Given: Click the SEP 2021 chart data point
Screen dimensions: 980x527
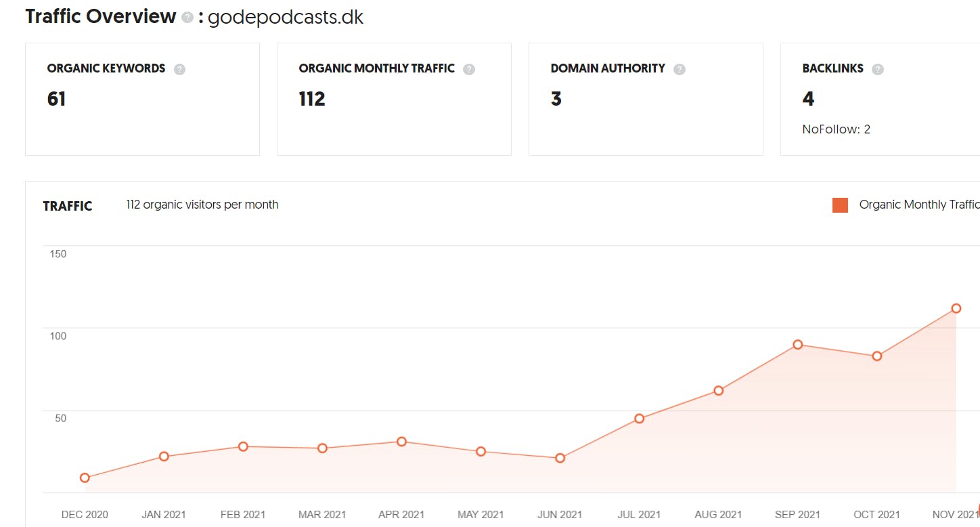Looking at the screenshot, I should click(x=798, y=345).
